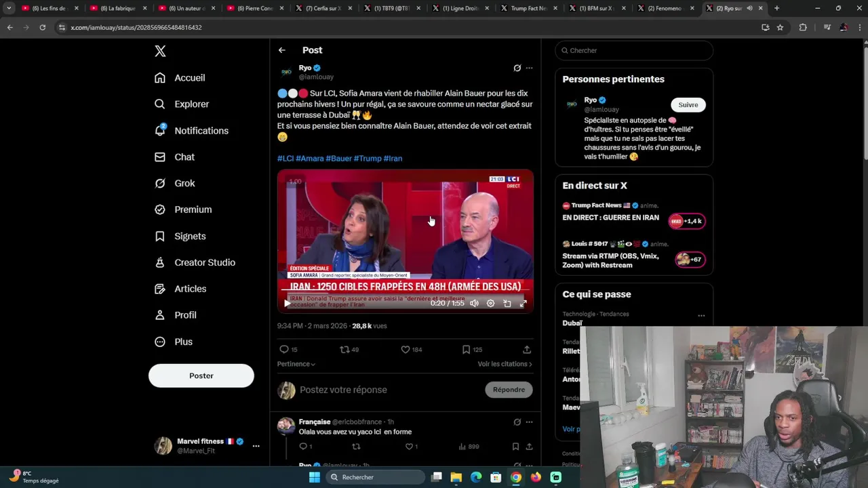
Task: Open video settings gear
Action: click(491, 304)
